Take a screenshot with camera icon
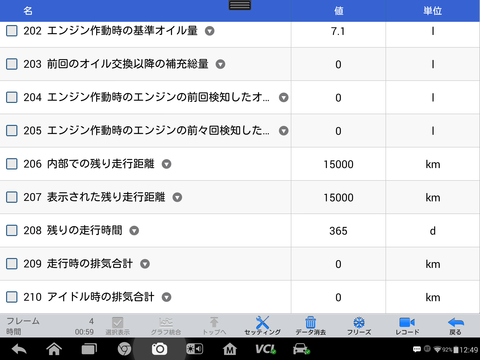480x360 pixels. [x=159, y=349]
